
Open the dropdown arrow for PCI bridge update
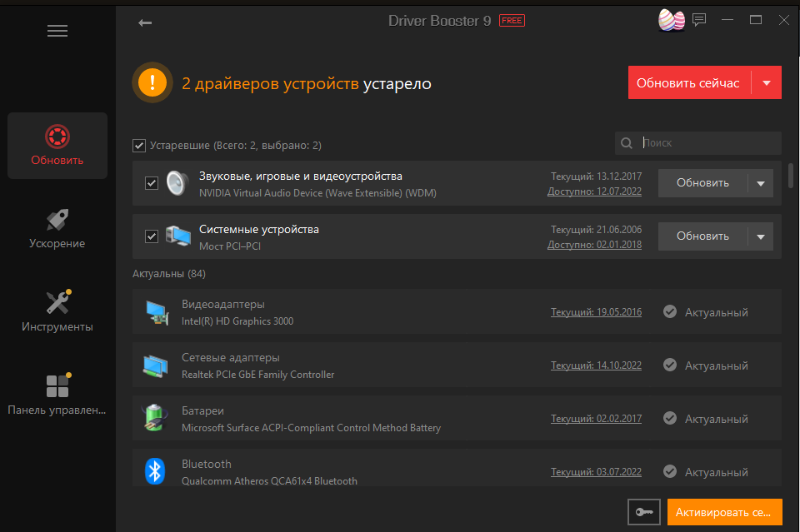point(761,236)
